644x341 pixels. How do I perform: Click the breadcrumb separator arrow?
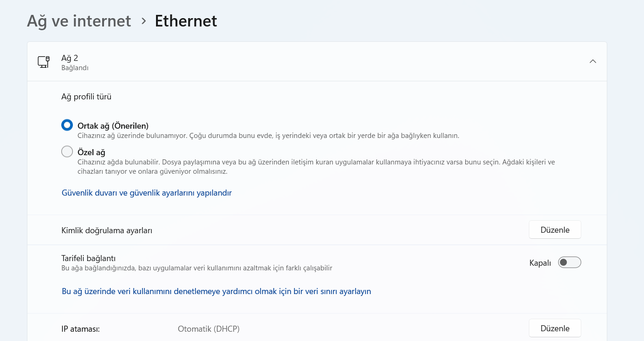pyautogui.click(x=143, y=21)
